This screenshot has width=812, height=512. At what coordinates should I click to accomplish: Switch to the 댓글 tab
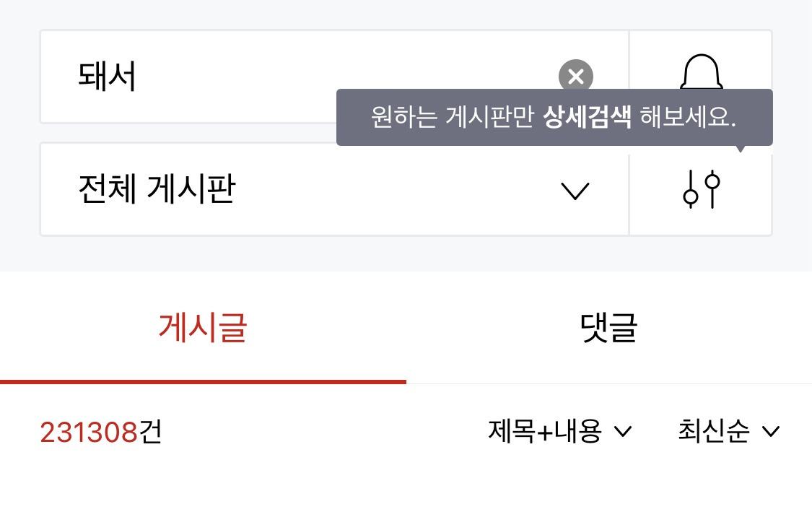click(608, 329)
